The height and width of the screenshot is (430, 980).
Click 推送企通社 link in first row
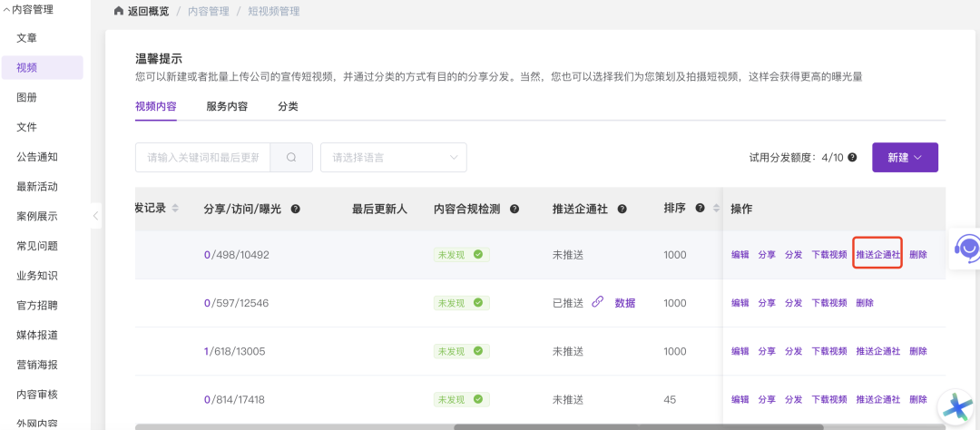pyautogui.click(x=877, y=255)
